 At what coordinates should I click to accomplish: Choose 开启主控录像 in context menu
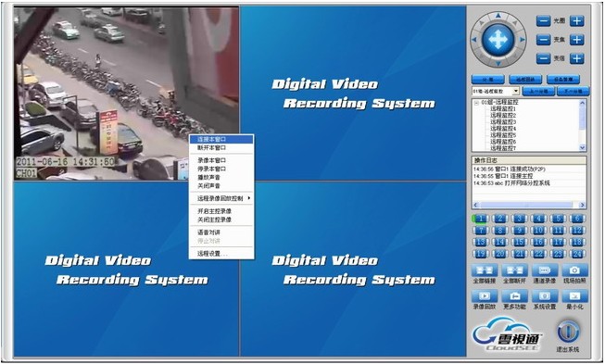click(x=221, y=211)
